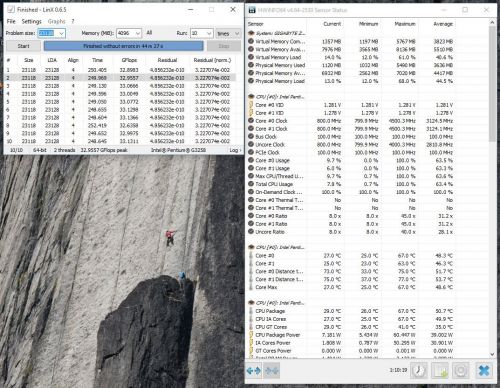Click the Core #0 Ratio sensor icon
500x388 pixels.
[251, 216]
